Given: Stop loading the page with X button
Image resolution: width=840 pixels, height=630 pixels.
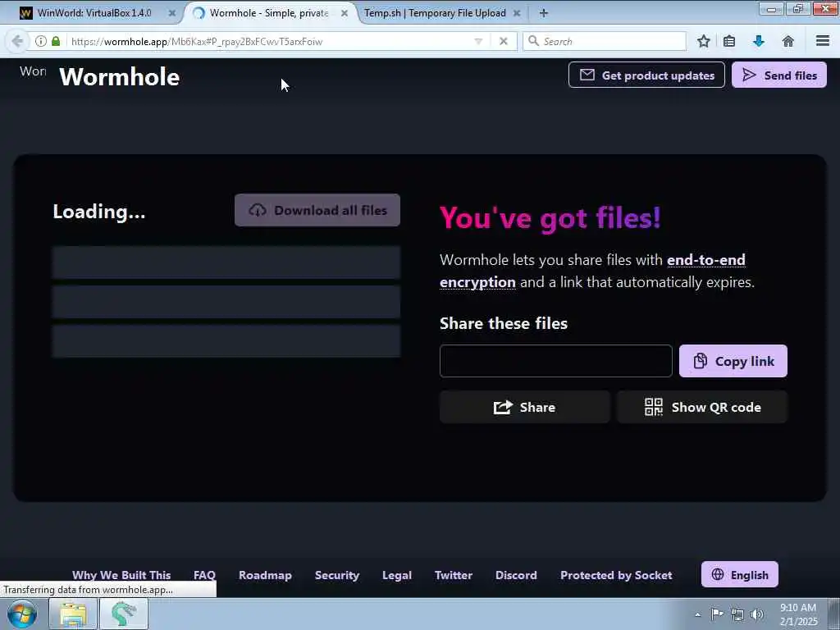Looking at the screenshot, I should 503,41.
